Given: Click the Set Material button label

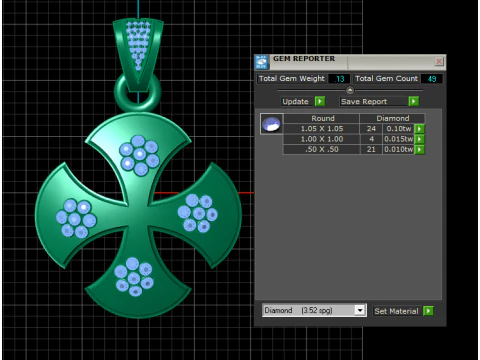Looking at the screenshot, I should point(396,311).
